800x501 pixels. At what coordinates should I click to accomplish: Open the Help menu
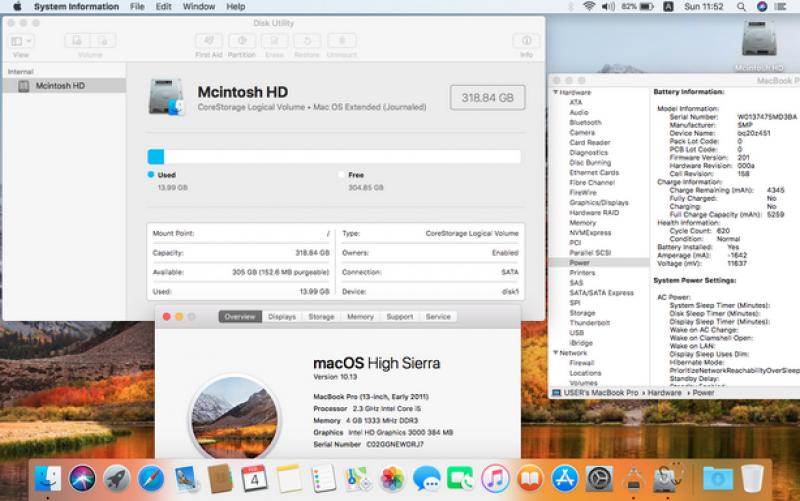(236, 7)
